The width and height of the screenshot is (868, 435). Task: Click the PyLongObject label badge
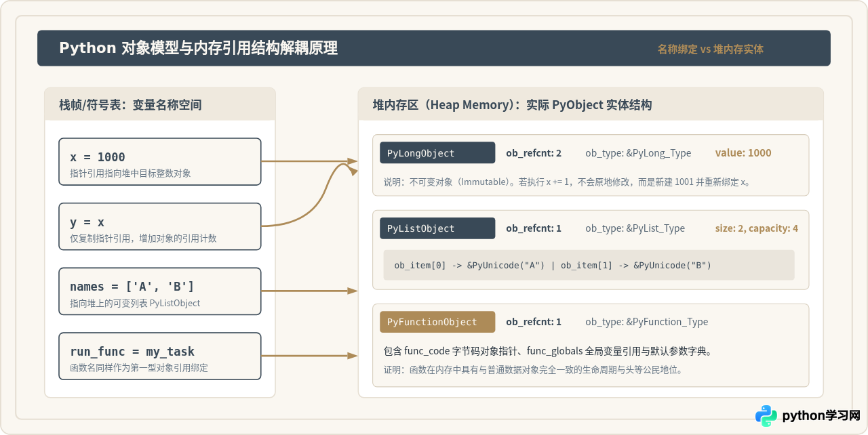click(x=437, y=153)
